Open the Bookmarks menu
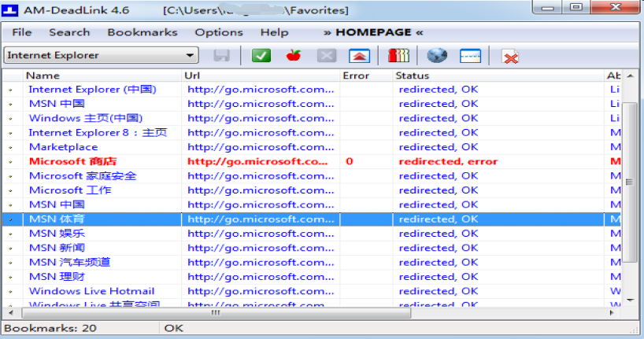 pos(142,32)
